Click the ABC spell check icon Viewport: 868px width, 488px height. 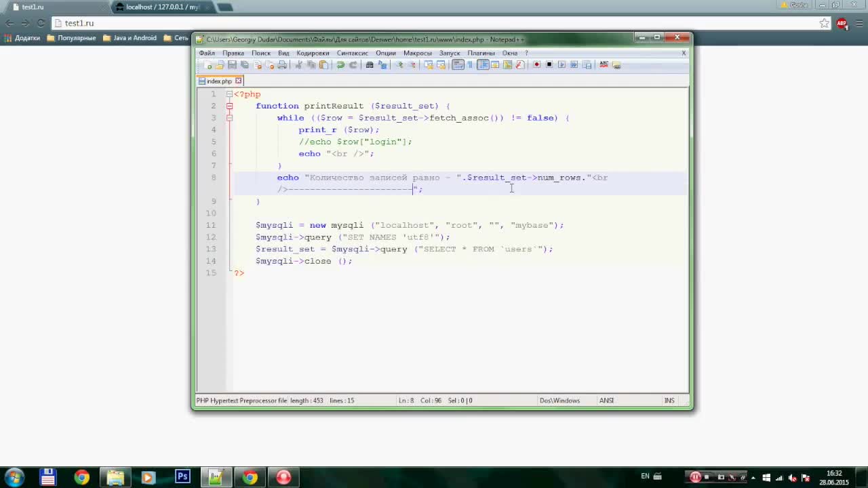pos(604,65)
